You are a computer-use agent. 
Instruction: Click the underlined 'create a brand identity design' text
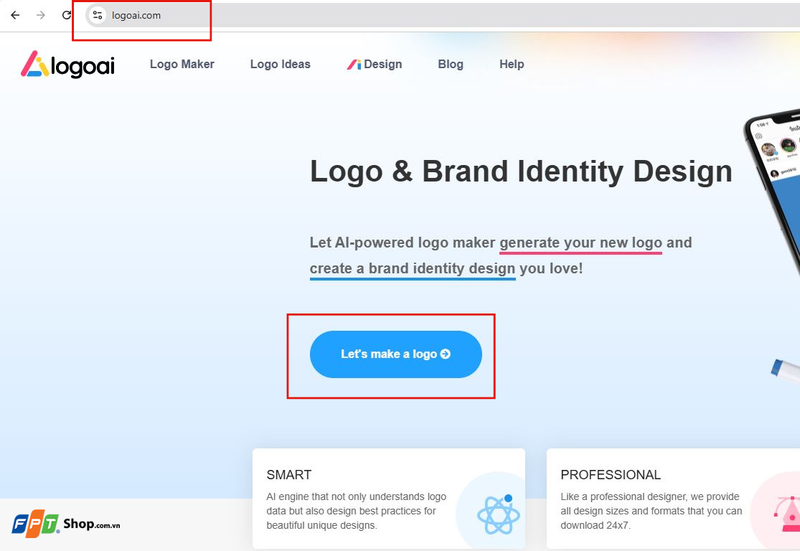(x=412, y=269)
